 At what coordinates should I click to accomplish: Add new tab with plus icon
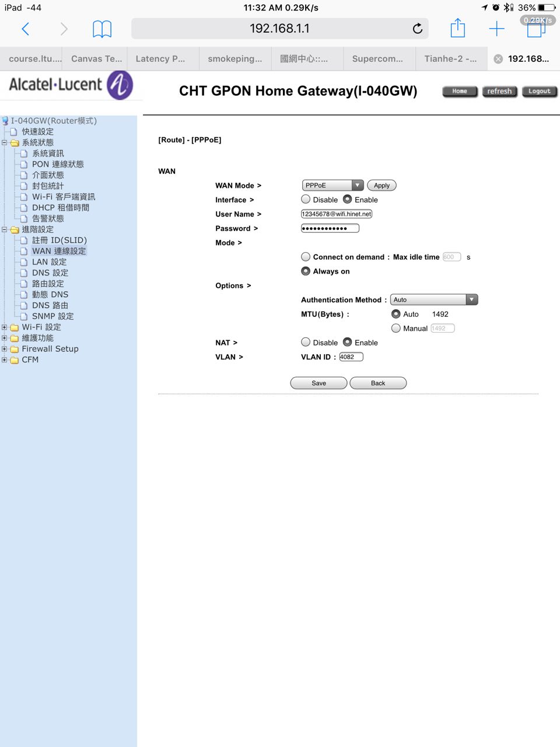pyautogui.click(x=496, y=29)
